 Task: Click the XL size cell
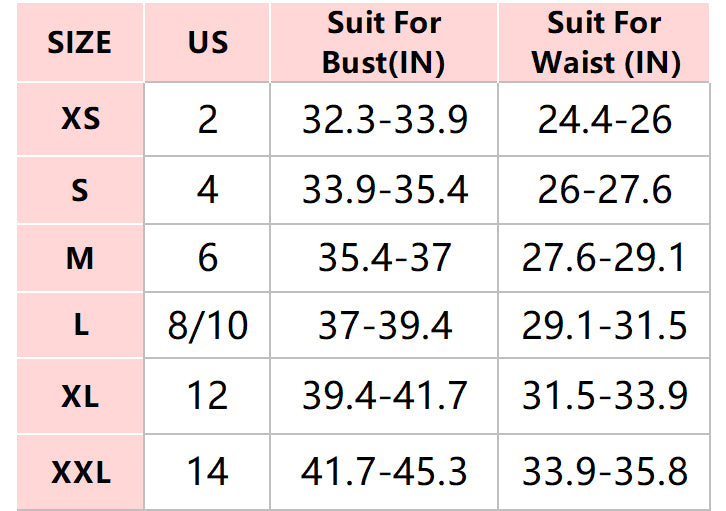(80, 396)
